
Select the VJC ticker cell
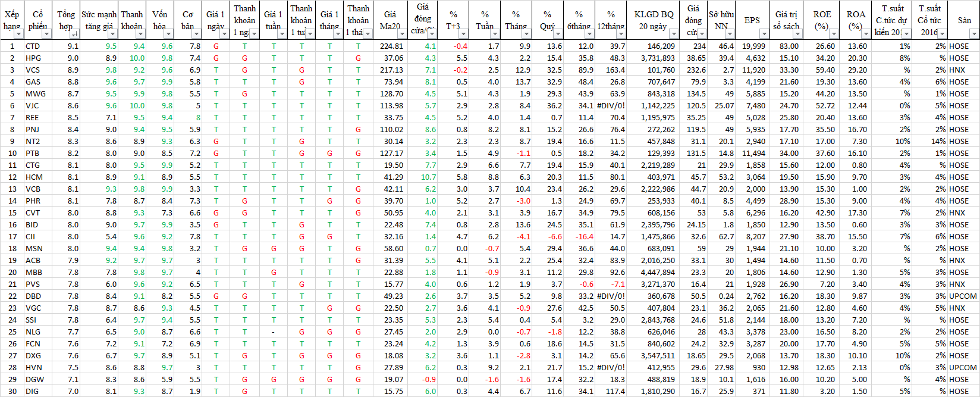pos(39,105)
